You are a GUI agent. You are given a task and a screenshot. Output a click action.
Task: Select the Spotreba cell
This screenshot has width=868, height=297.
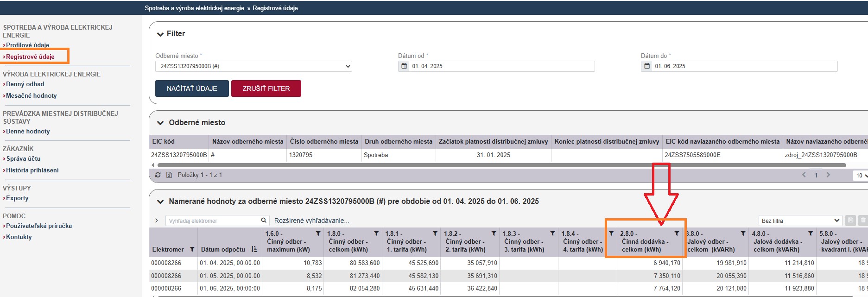(x=399, y=155)
